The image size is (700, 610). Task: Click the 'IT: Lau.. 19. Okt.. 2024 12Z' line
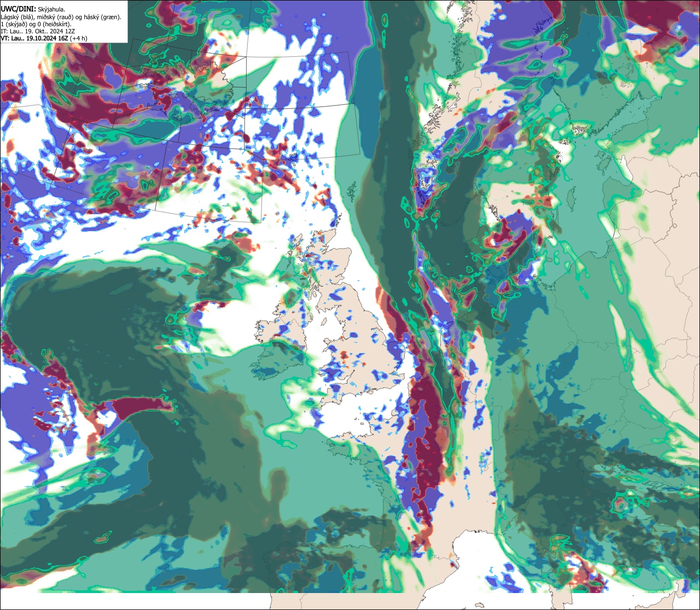pyautogui.click(x=38, y=31)
